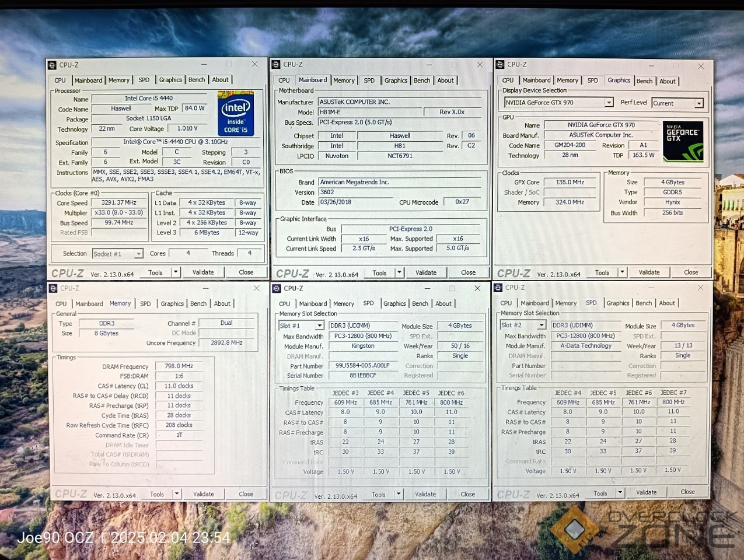Open the Socket #1 selection dropdown in the CPU window

pos(138,254)
